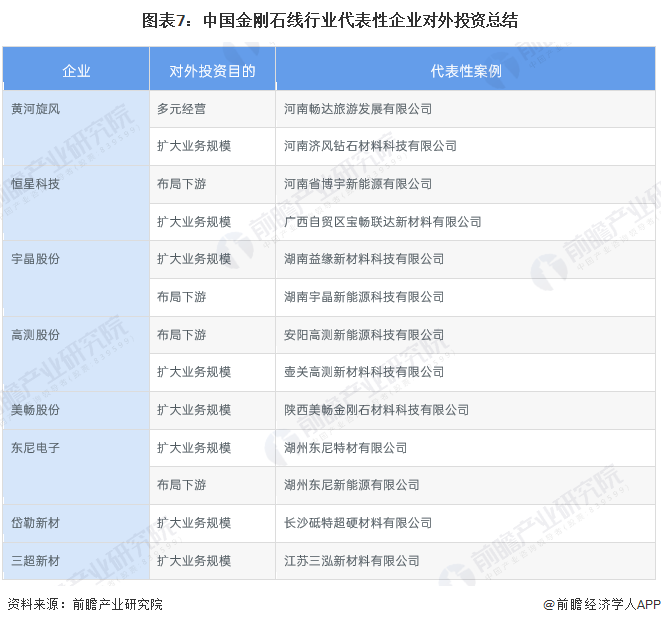Click 河南畅达旅游发展有限公司 case entry

(358, 108)
